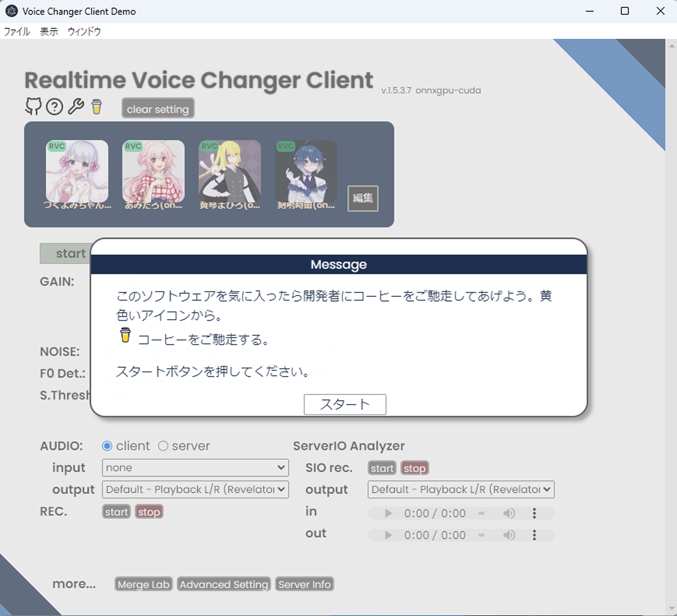Expand the audio input dropdown showing none

point(195,468)
